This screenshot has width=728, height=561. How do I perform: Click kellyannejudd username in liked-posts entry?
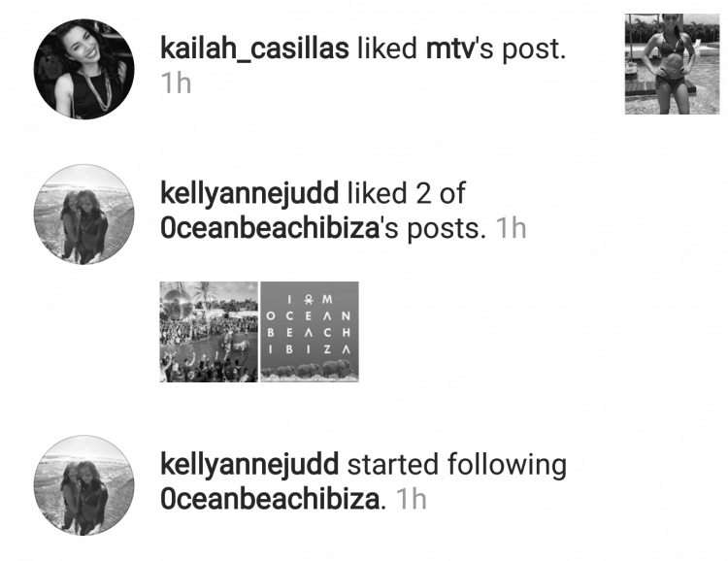(x=249, y=194)
